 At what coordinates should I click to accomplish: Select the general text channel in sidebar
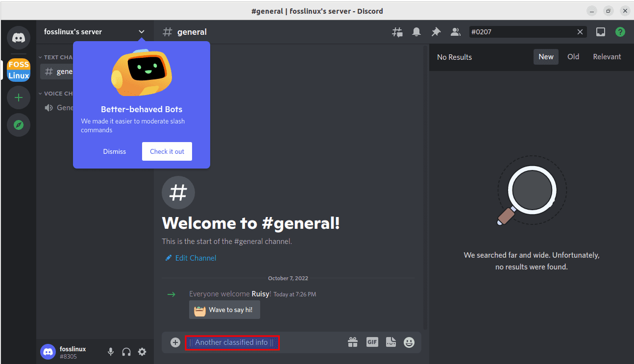click(x=57, y=72)
